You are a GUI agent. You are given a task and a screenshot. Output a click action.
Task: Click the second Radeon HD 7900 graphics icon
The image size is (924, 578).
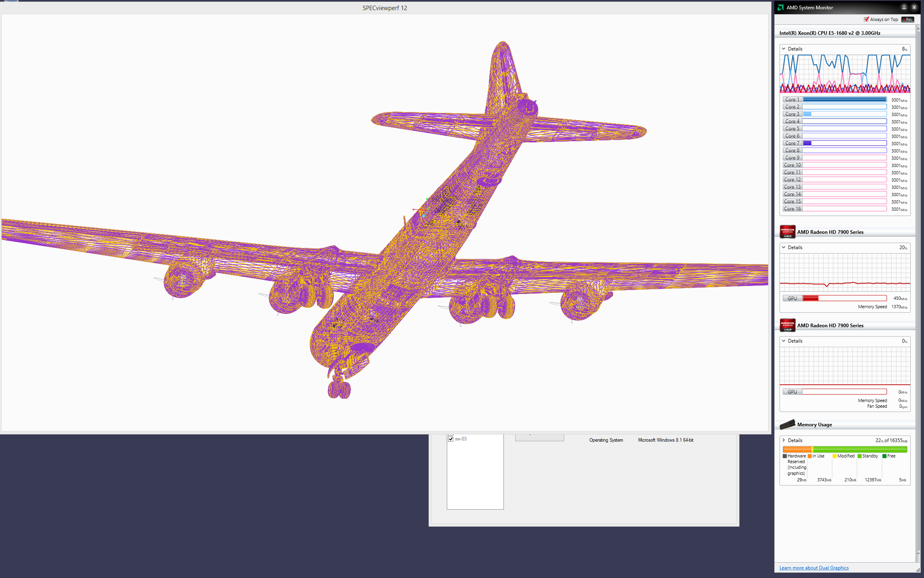tap(788, 325)
